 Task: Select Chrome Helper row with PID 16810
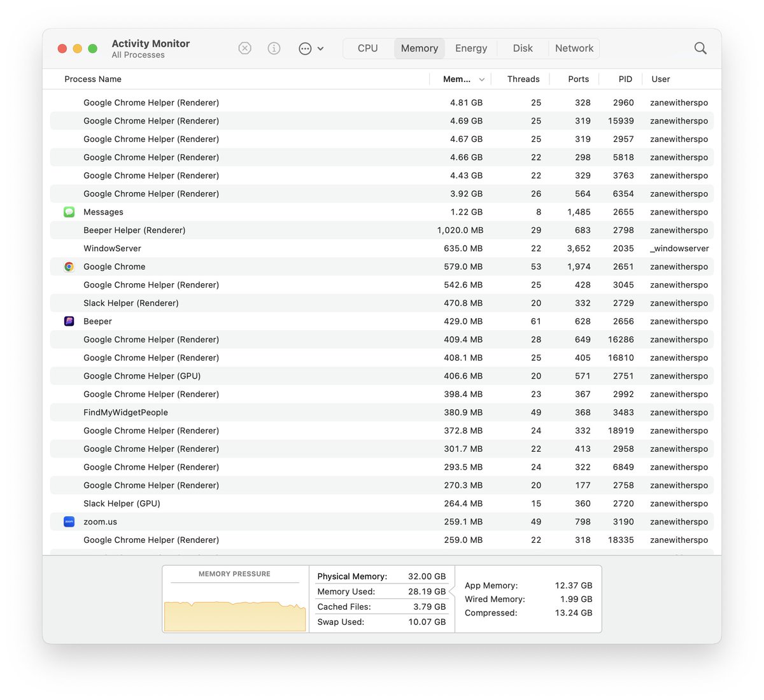pos(382,358)
